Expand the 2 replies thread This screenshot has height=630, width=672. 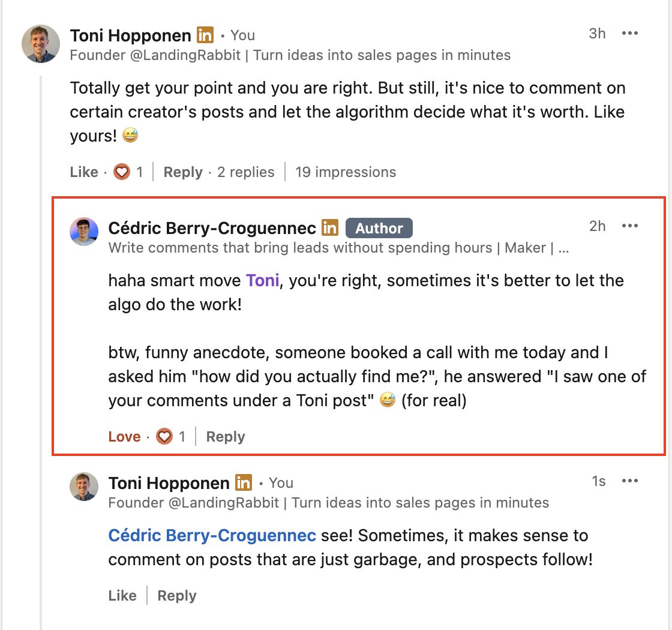[x=245, y=172]
